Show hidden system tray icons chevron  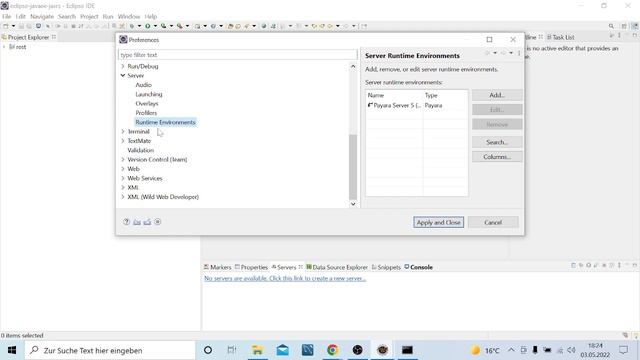coord(511,350)
